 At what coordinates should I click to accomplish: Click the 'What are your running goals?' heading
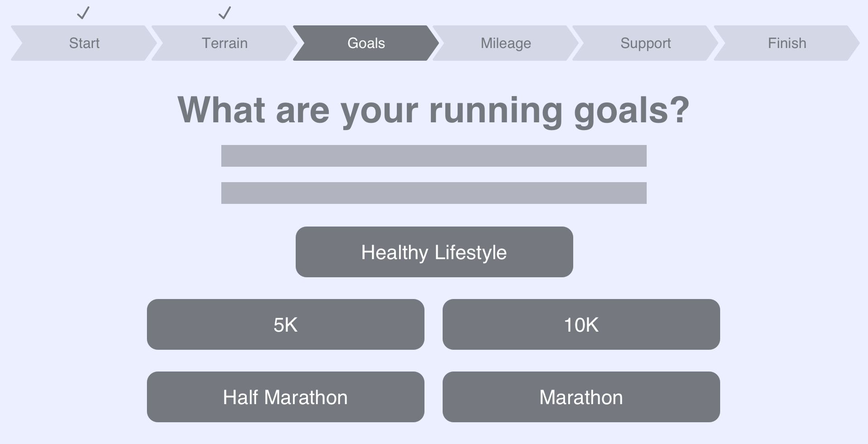434,110
